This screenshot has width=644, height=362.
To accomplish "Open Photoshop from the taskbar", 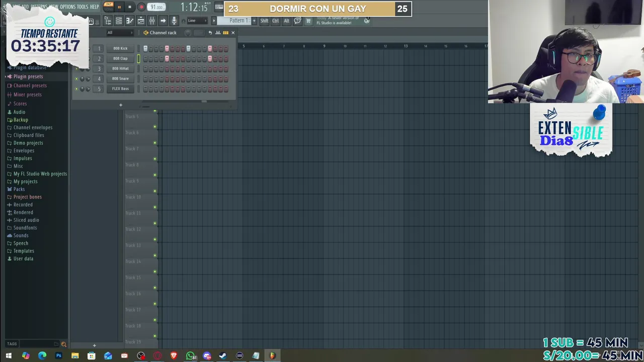I will tap(58, 356).
